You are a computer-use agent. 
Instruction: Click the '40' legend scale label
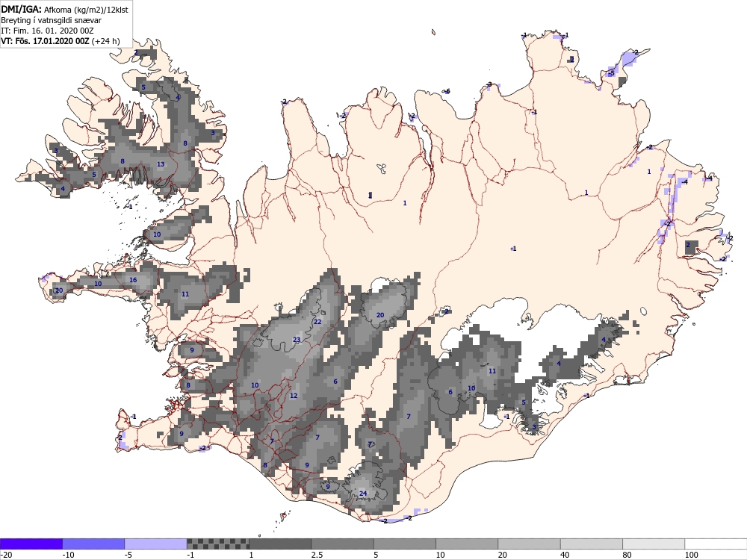565,555
